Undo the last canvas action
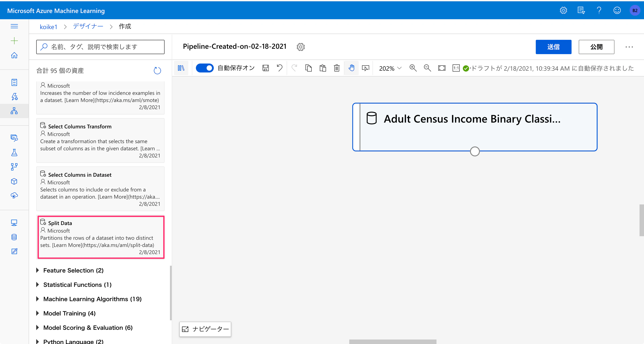644x344 pixels. 280,68
